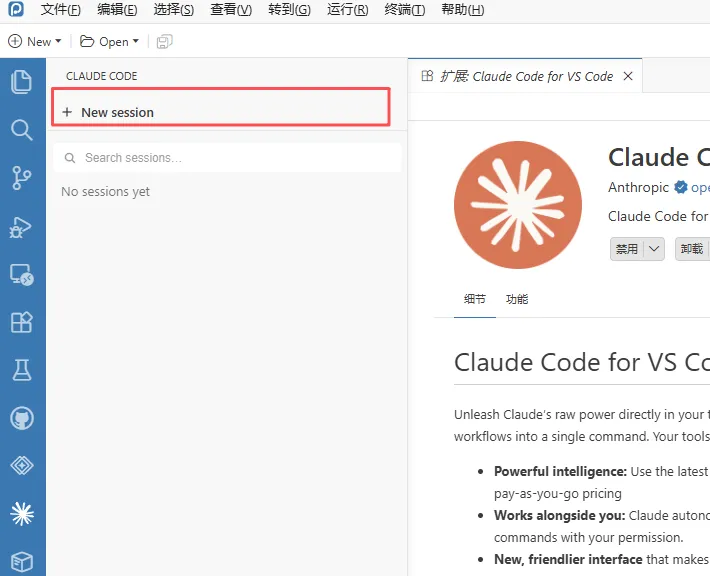Image resolution: width=710 pixels, height=576 pixels.
Task: Click the magnifier icon in Search sessions box
Action: click(x=70, y=158)
